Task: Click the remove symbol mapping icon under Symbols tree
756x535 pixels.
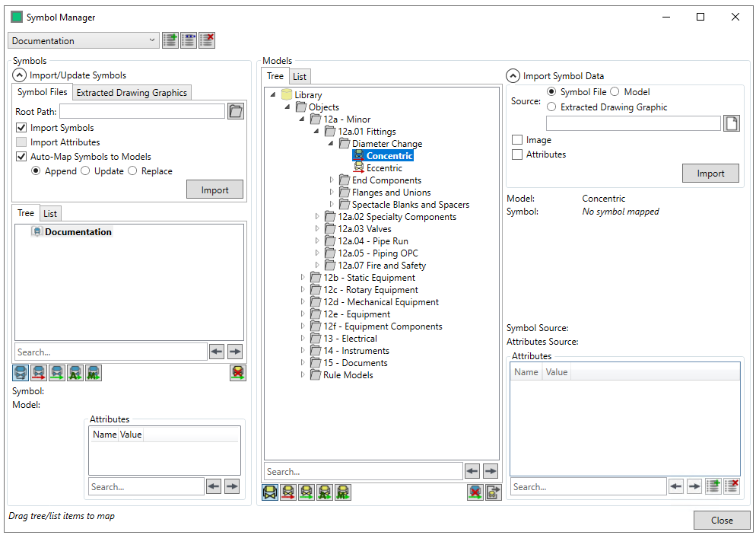Action: pos(238,373)
